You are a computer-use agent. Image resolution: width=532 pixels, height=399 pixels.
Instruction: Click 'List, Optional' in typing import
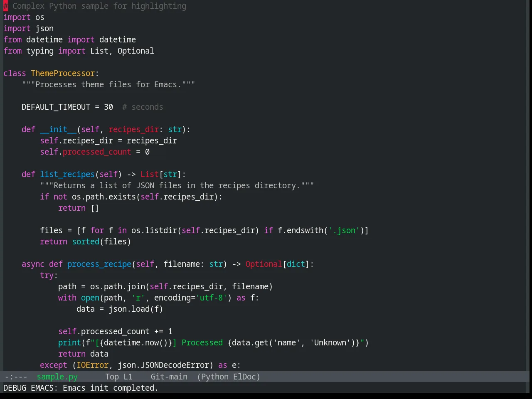coord(122,51)
